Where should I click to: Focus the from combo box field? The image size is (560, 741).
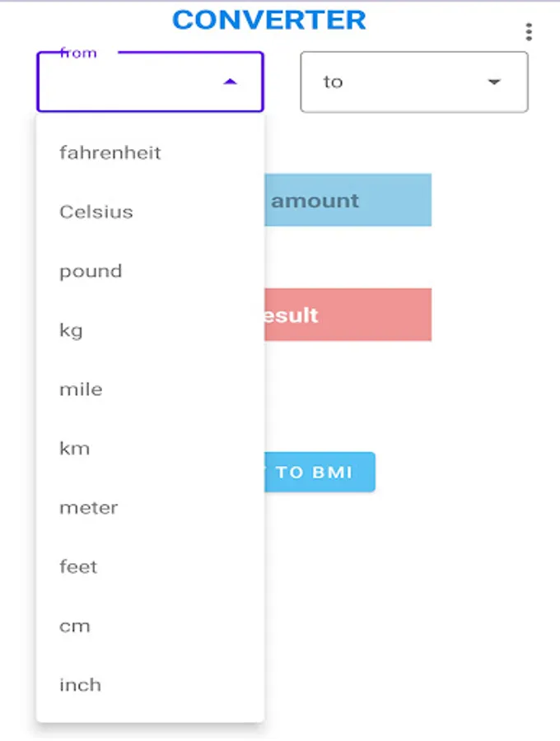click(x=132, y=82)
